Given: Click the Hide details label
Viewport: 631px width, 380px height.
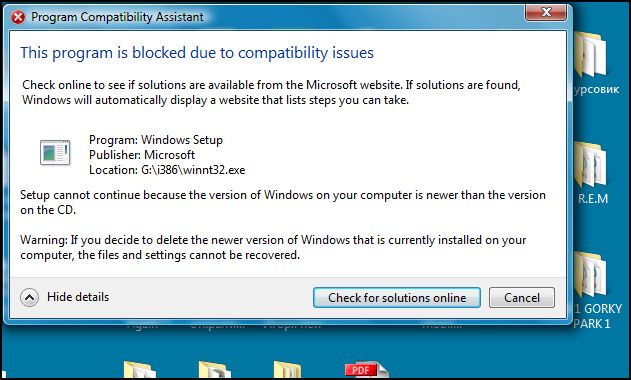Looking at the screenshot, I should 78,297.
